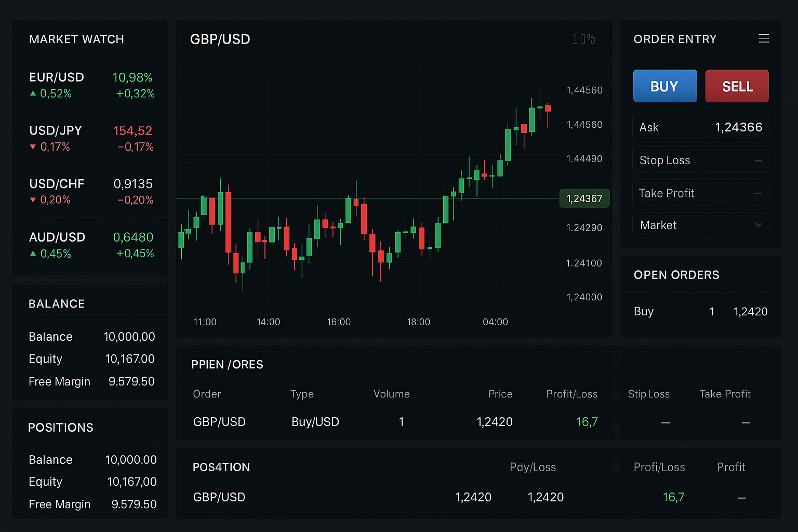Viewport: 798px width, 532px height.
Task: Click the green 1,24367 price tag on the chart
Action: pos(584,198)
